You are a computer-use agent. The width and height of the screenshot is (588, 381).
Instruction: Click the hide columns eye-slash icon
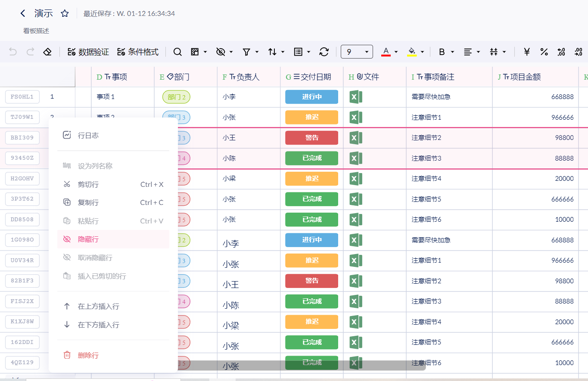click(x=221, y=52)
